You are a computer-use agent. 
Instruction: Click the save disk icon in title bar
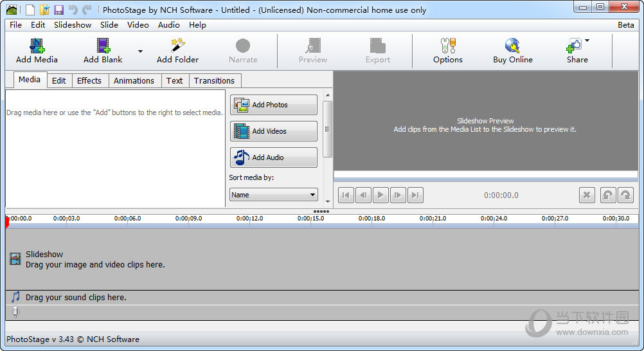coord(58,10)
